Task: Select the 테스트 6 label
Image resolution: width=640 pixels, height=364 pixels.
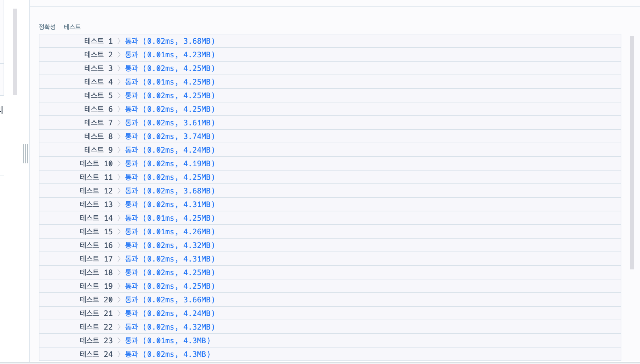Action: point(99,109)
